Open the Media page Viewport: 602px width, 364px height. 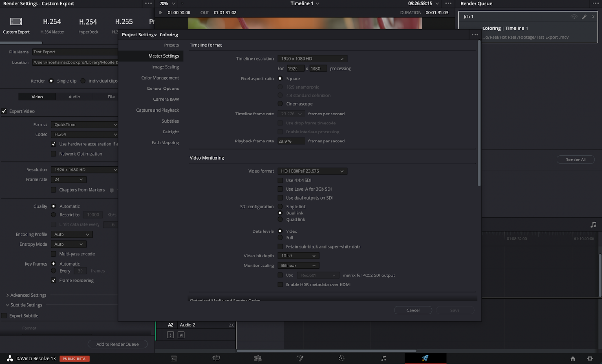[x=174, y=358]
